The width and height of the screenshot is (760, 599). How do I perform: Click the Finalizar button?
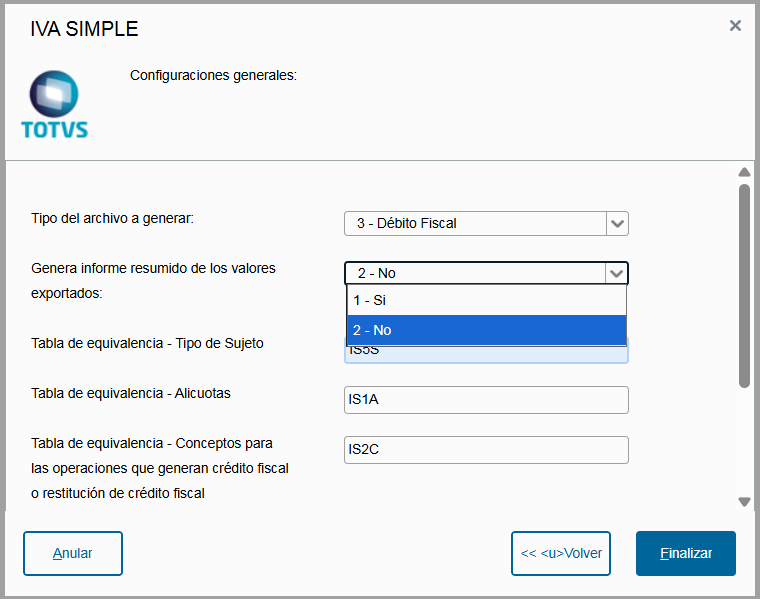pyautogui.click(x=686, y=553)
